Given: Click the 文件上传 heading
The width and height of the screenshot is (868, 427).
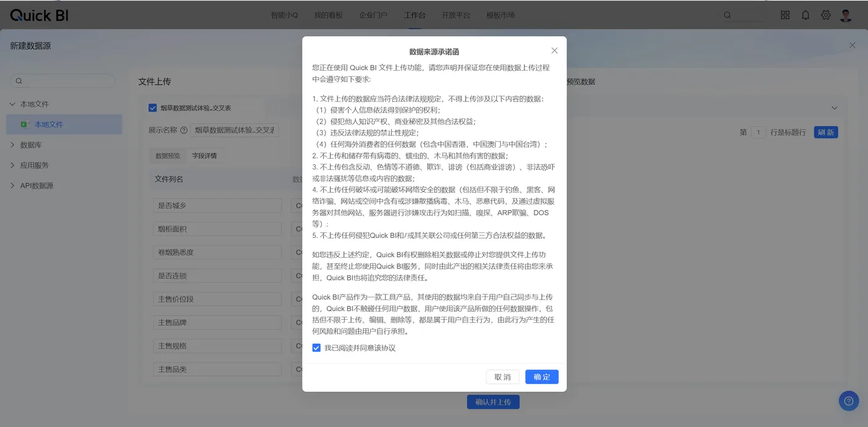Looking at the screenshot, I should (x=154, y=82).
